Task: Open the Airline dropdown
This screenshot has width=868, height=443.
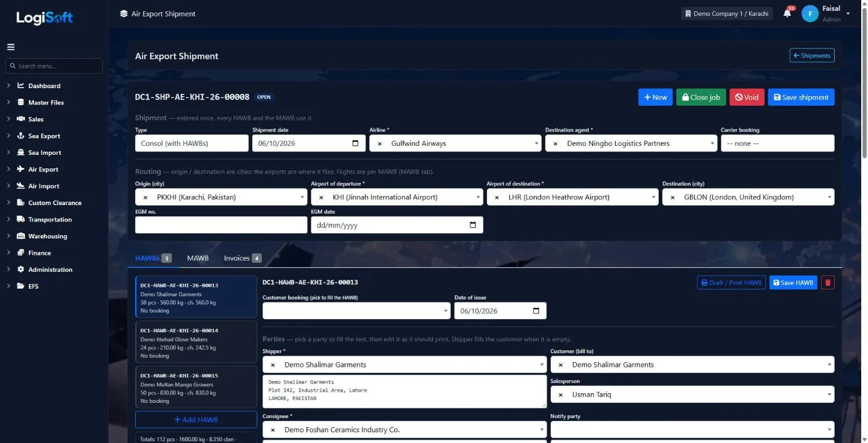Action: pyautogui.click(x=455, y=144)
